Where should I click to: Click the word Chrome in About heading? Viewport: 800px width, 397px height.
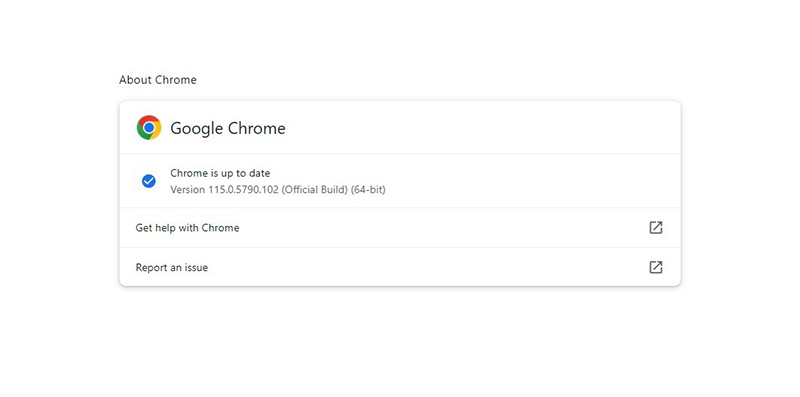click(x=176, y=80)
